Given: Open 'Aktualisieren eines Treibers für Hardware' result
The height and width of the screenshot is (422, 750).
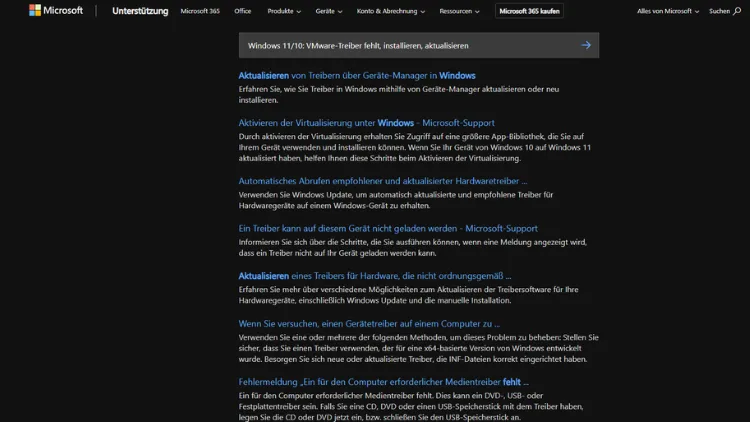Looking at the screenshot, I should (x=375, y=276).
